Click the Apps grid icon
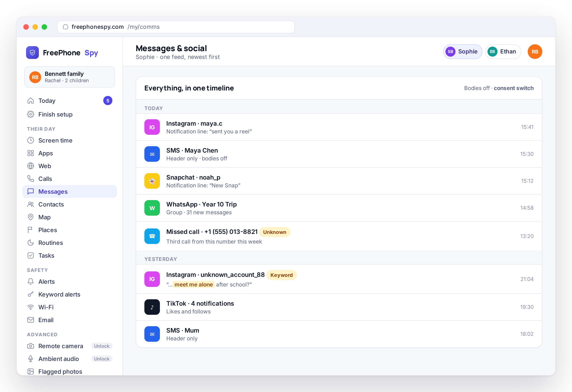Viewport: 572px width, 392px height. pos(31,153)
